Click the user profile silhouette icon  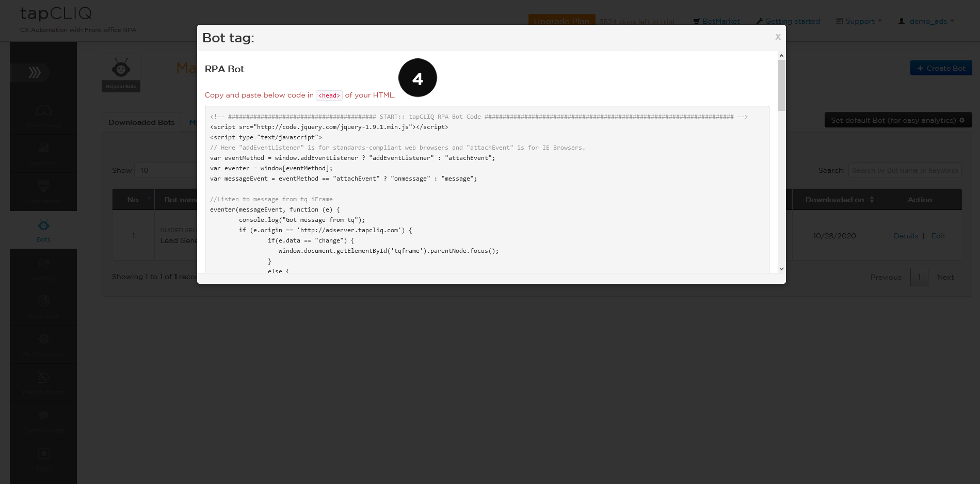(x=902, y=21)
